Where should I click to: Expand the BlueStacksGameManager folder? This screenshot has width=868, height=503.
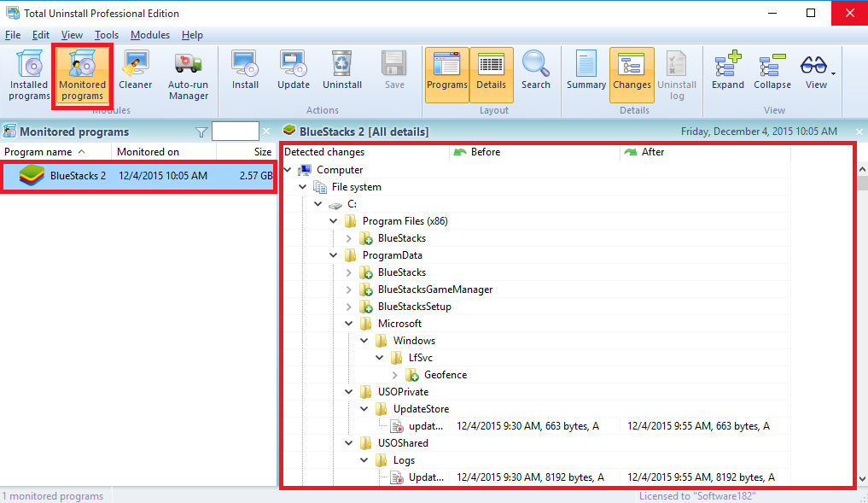click(349, 290)
